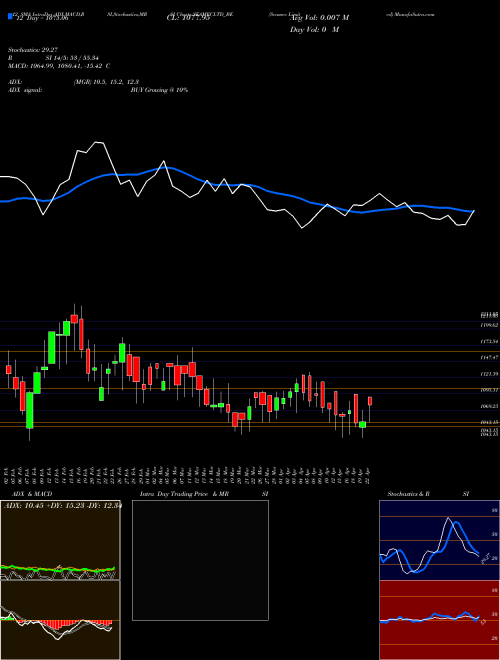Click the 'Avg Vol: 0.007 M' label

(x=319, y=18)
